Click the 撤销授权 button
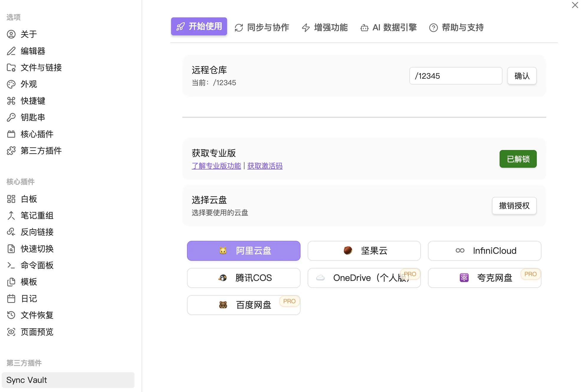This screenshot has width=581, height=392. point(514,206)
